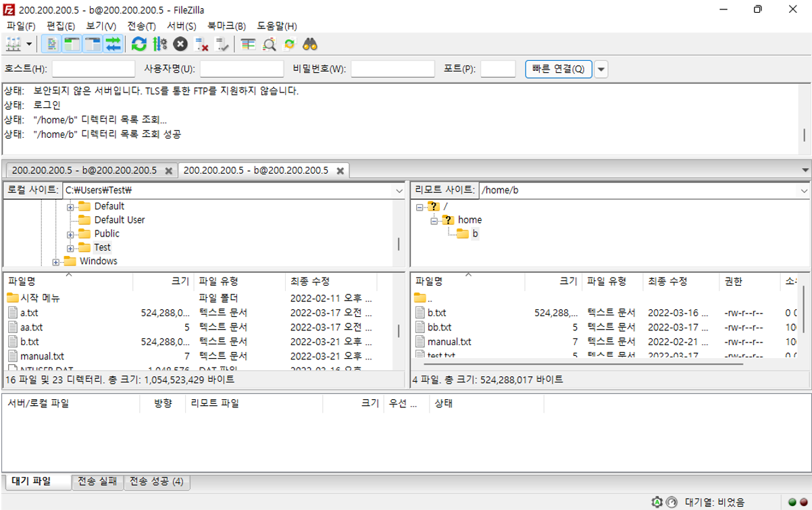
Task: Click the 호스트(H) input field
Action: 94,69
